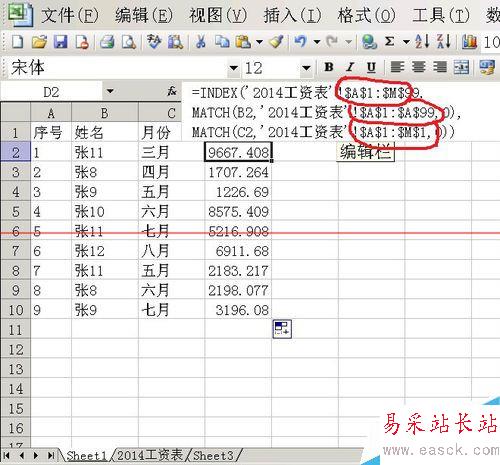Open Print Preview with the magnifier page icon
The height and width of the screenshot is (465, 500).
(x=128, y=42)
